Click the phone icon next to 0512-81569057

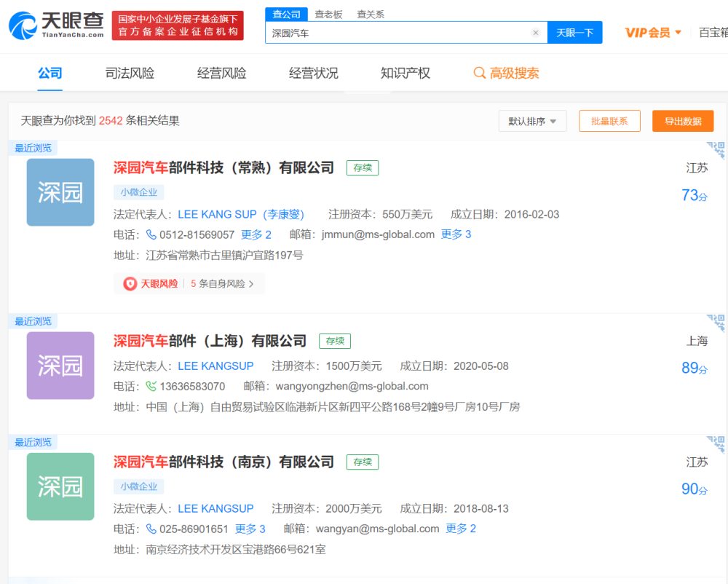coord(151,234)
